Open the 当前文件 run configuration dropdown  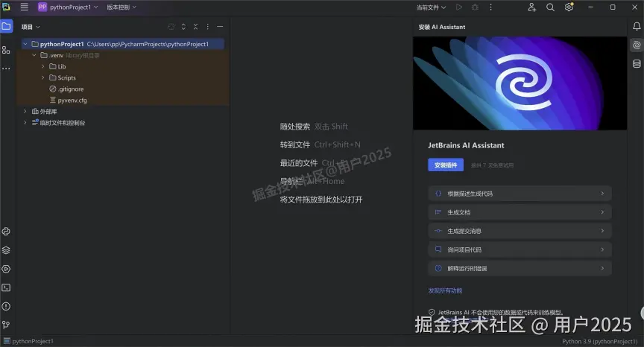(431, 7)
